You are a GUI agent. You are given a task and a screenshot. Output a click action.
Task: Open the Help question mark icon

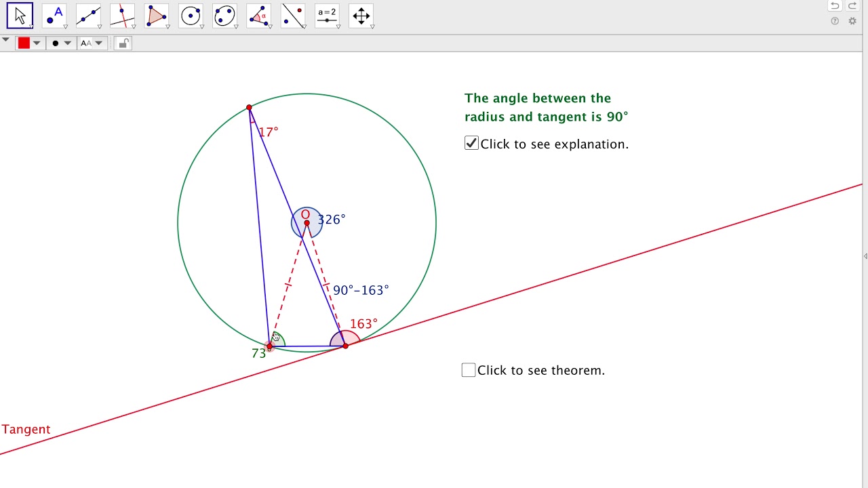pos(835,21)
